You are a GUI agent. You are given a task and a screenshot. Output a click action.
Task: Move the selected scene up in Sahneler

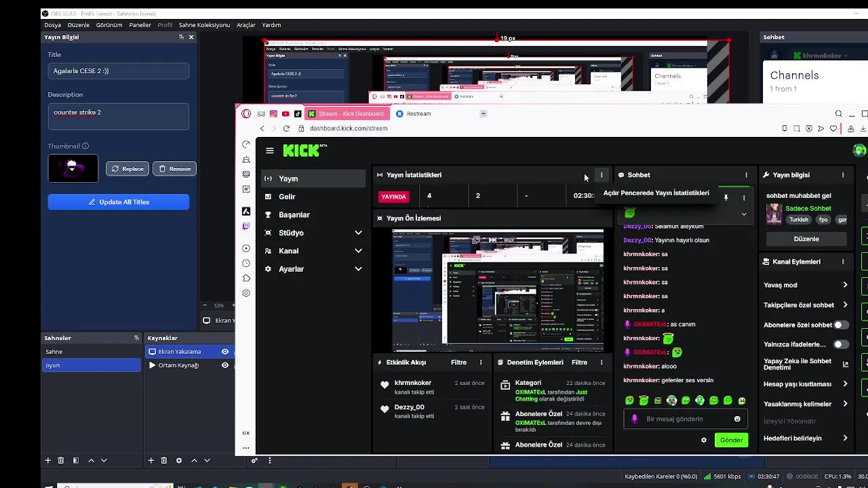91,460
